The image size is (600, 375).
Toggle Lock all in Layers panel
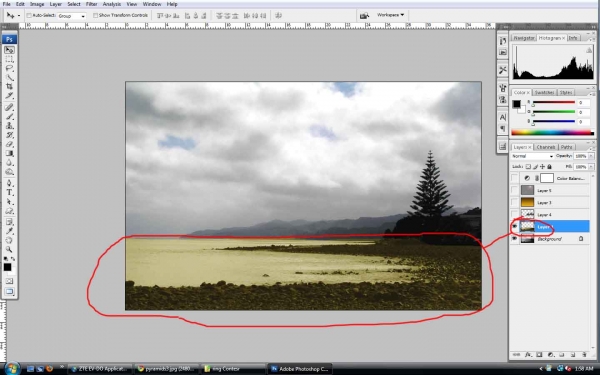[x=549, y=166]
